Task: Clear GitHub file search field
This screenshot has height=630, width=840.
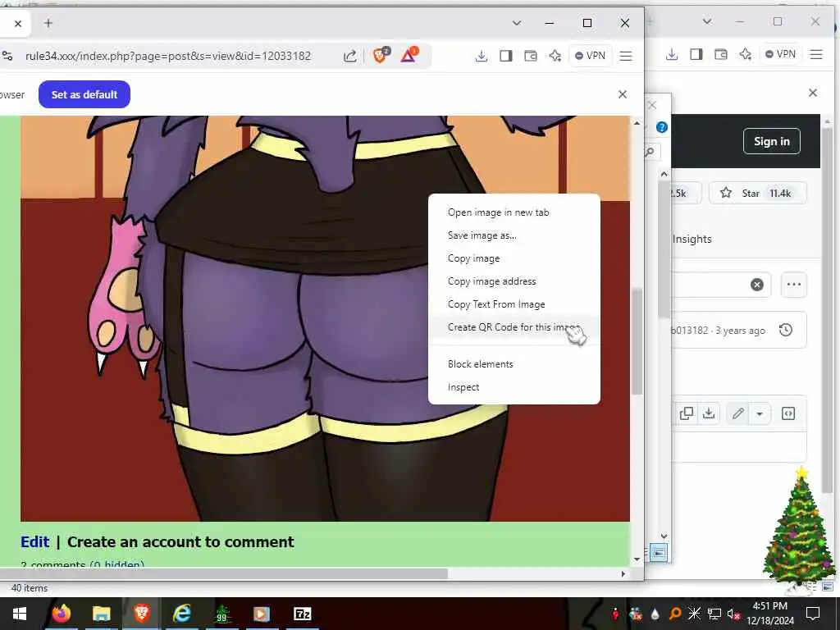Action: pos(757,285)
